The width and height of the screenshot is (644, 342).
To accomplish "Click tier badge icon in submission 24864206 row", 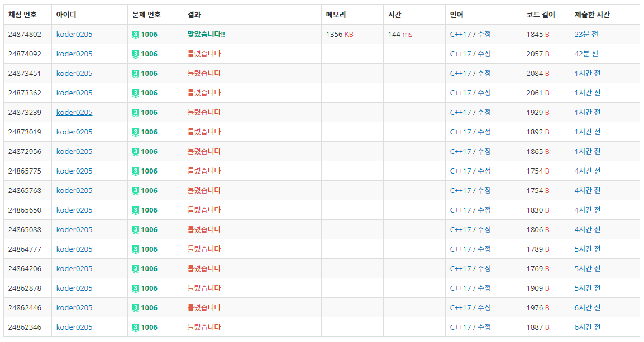I will 136,269.
